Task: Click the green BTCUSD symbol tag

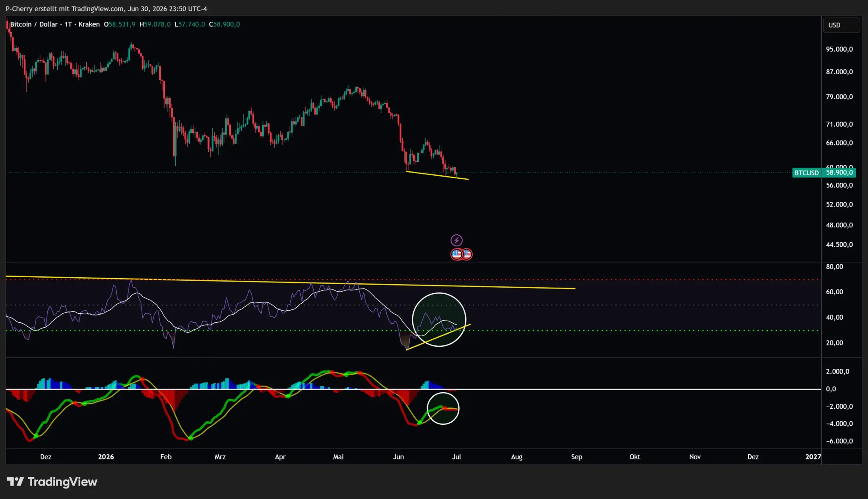Action: 806,173
